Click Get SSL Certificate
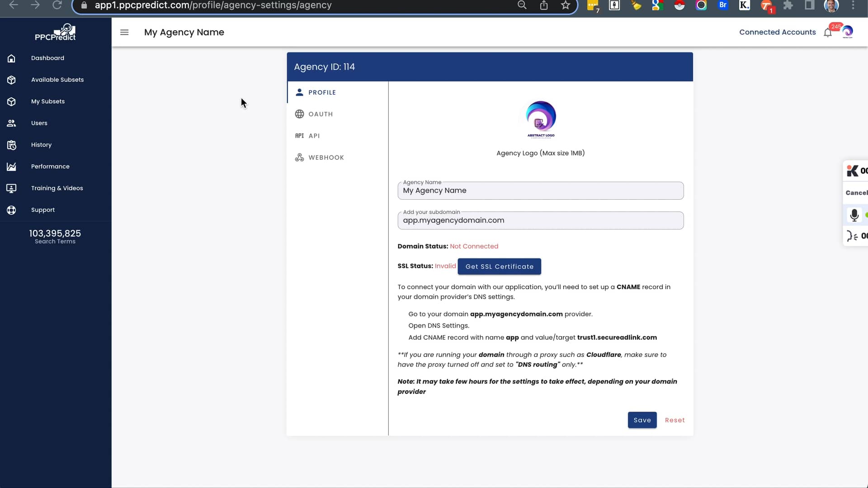The width and height of the screenshot is (868, 488). (499, 266)
